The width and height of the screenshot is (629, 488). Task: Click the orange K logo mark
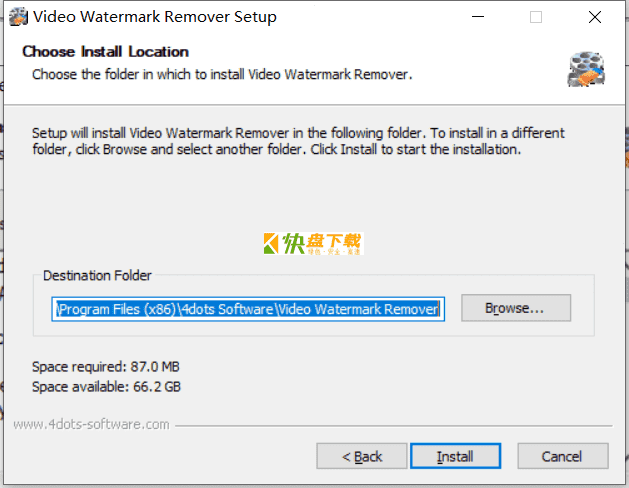271,243
